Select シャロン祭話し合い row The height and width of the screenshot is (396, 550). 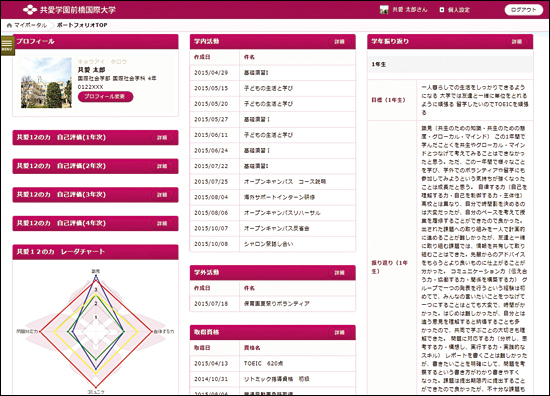273,244
